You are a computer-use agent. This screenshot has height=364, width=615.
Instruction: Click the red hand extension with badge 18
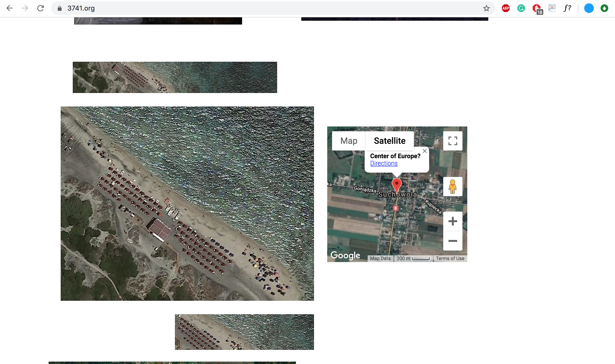[537, 9]
